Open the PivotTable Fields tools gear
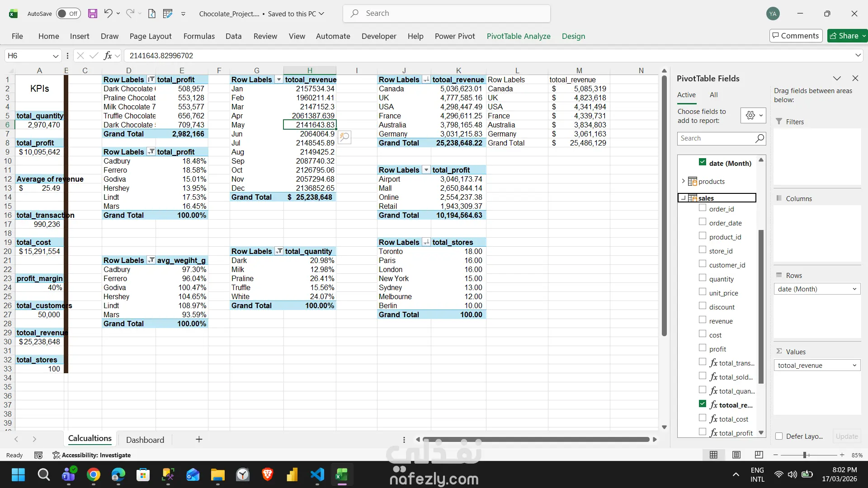Screen dimensions: 868x488 click(x=753, y=116)
